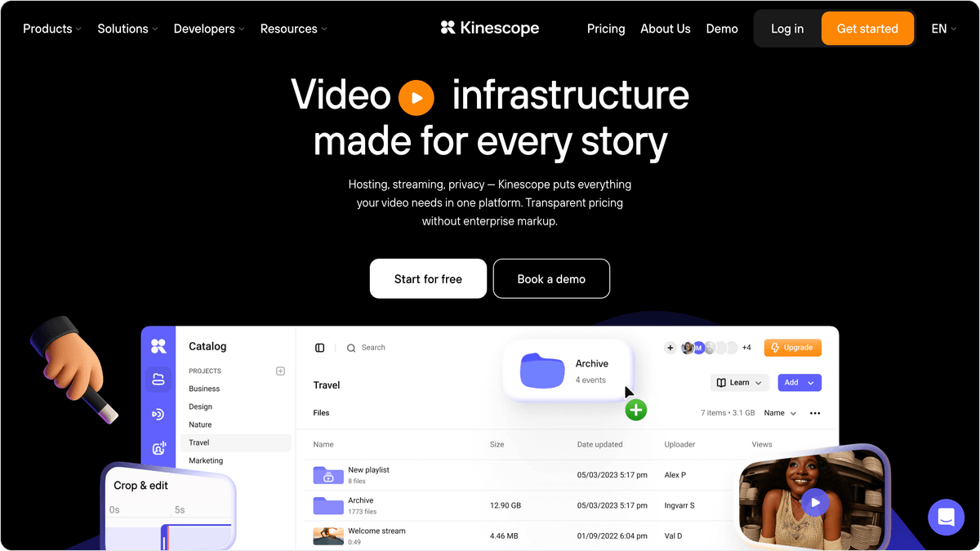Click the Crop & edit timeline playhead
Image resolution: width=980 pixels, height=551 pixels.
point(163,535)
